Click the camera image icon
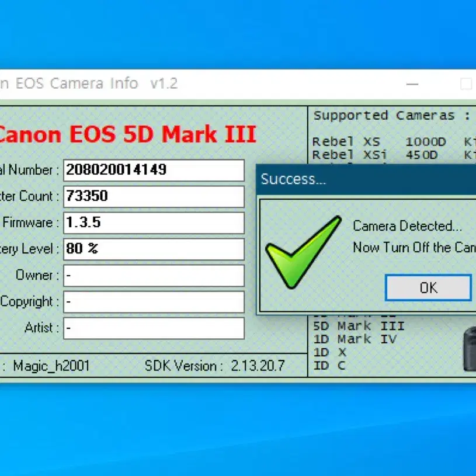The height and width of the screenshot is (476, 476). pos(470,349)
